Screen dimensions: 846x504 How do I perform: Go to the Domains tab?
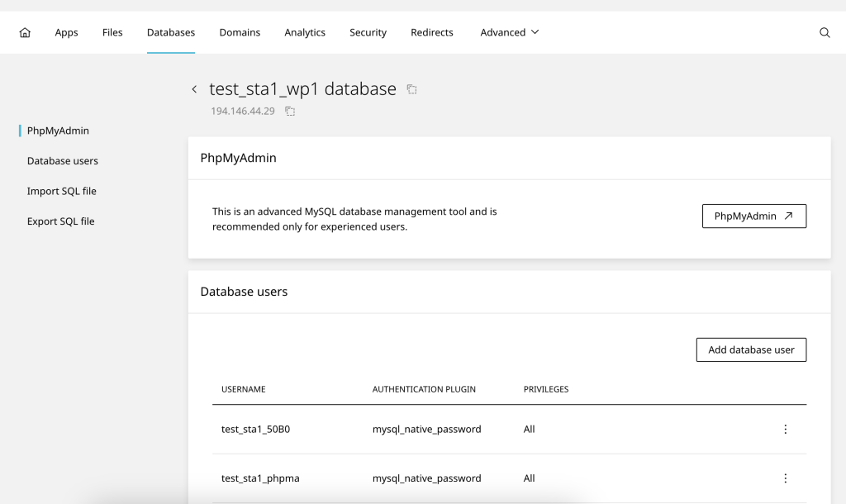pyautogui.click(x=240, y=32)
